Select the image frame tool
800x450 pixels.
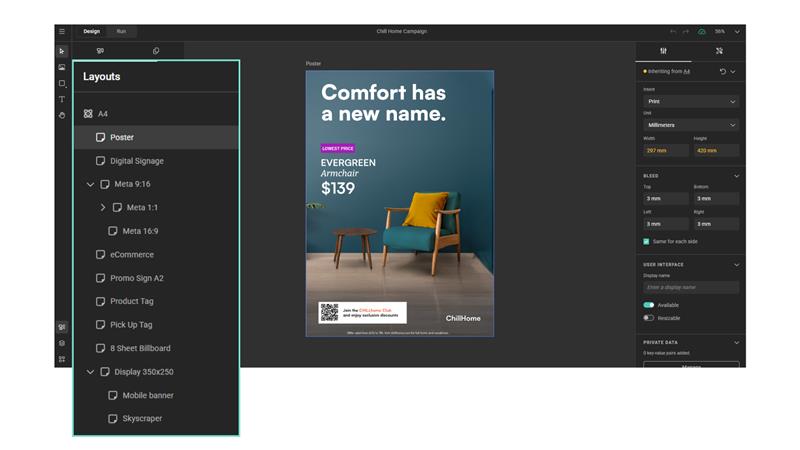coord(62,67)
